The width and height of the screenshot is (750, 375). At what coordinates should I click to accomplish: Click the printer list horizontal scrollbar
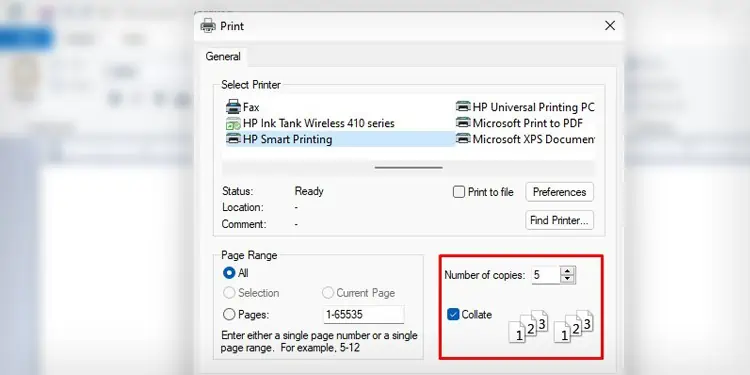(x=408, y=168)
